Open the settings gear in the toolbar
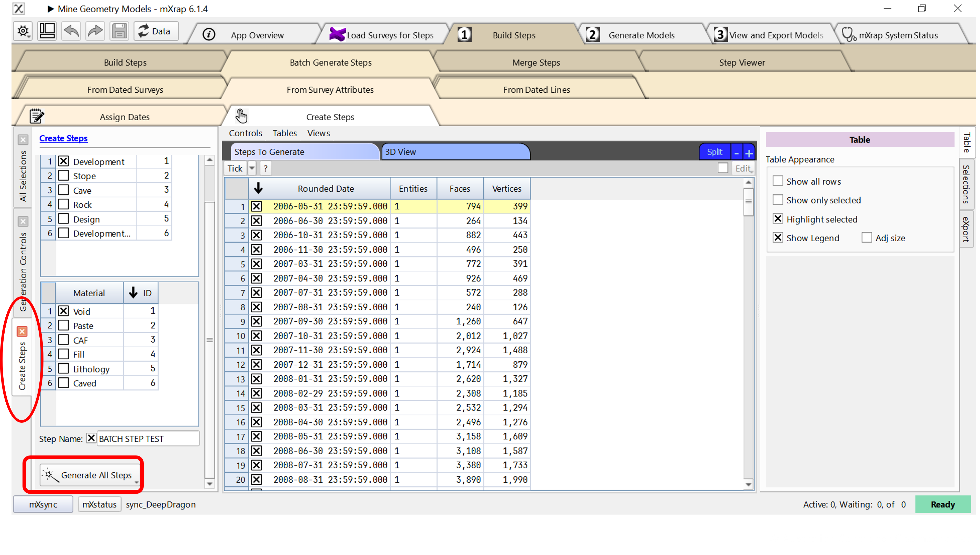Image resolution: width=980 pixels, height=555 pixels. (x=23, y=31)
